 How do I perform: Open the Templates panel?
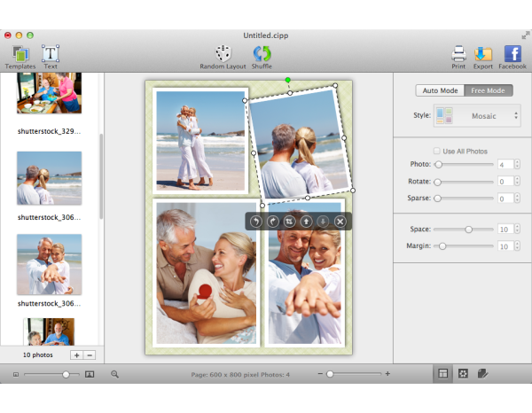20,55
